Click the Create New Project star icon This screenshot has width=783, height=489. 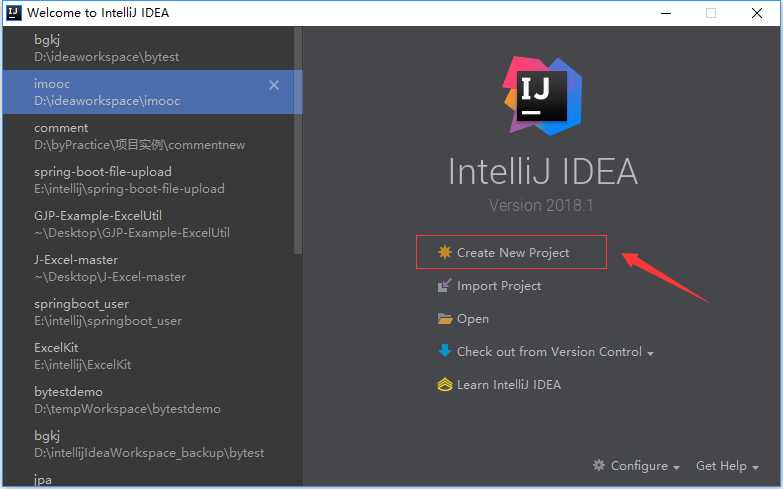click(444, 252)
